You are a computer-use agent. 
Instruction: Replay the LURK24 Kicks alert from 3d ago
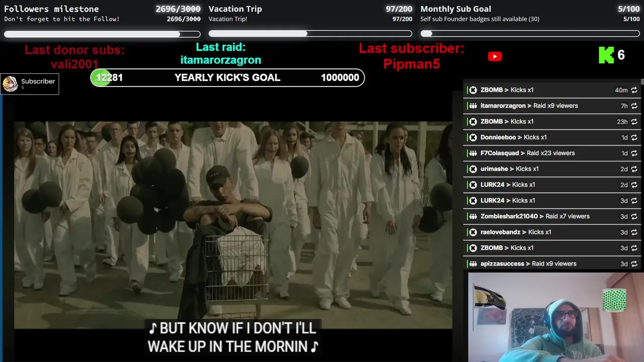[634, 201]
